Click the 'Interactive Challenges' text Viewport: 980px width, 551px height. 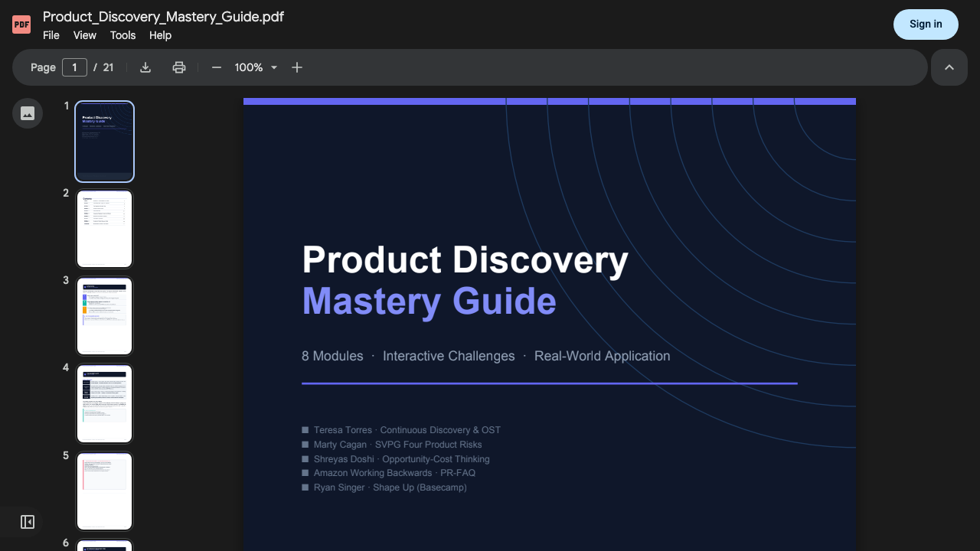[449, 356]
